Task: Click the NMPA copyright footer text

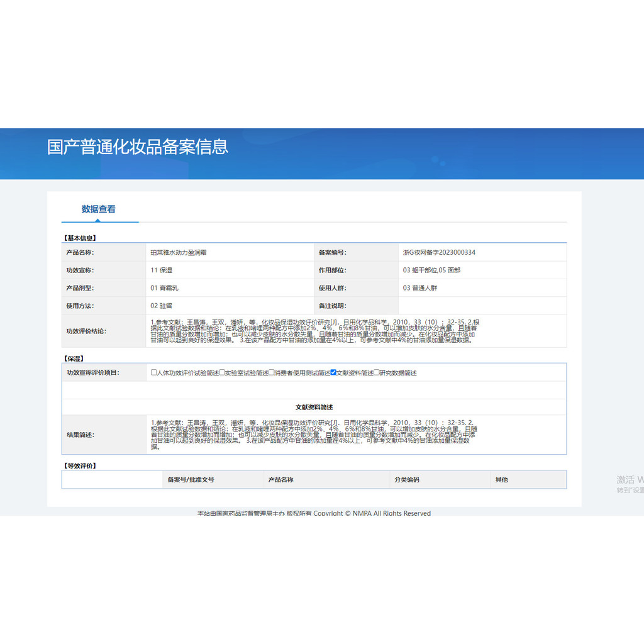Action: click(314, 513)
